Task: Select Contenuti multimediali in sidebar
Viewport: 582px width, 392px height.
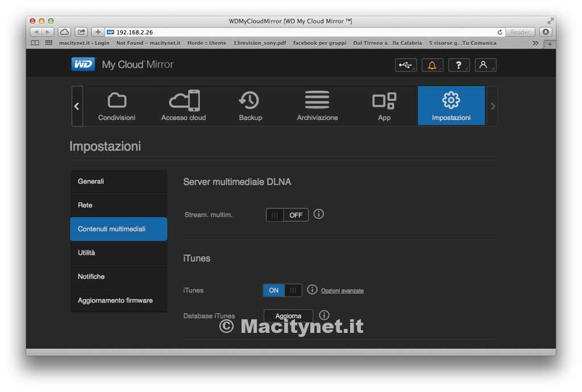Action: pyautogui.click(x=118, y=229)
